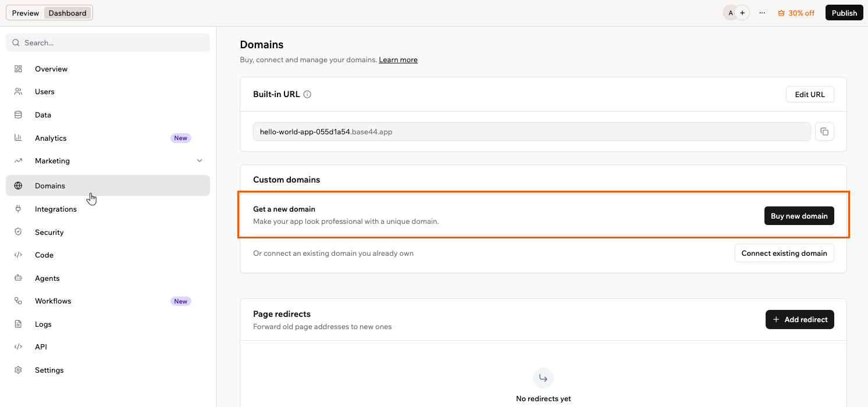Viewport: 868px width, 407px height.
Task: Click the info icon beside Built-in URL
Action: coord(307,94)
